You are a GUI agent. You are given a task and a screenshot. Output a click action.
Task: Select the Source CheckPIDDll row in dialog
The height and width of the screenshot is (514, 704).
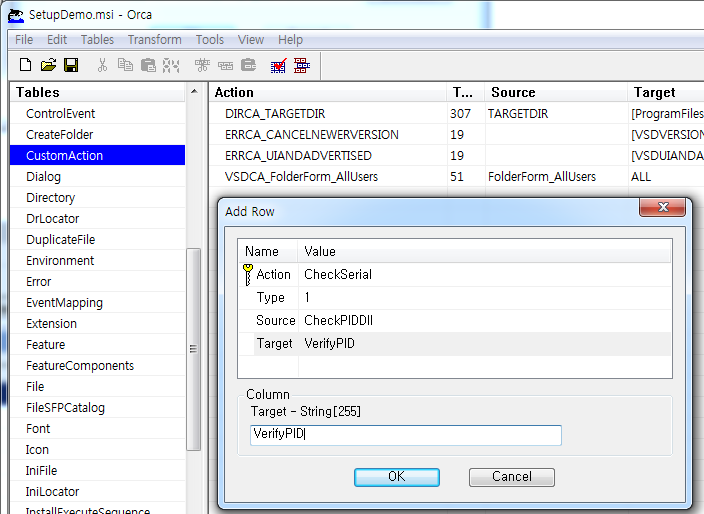454,321
